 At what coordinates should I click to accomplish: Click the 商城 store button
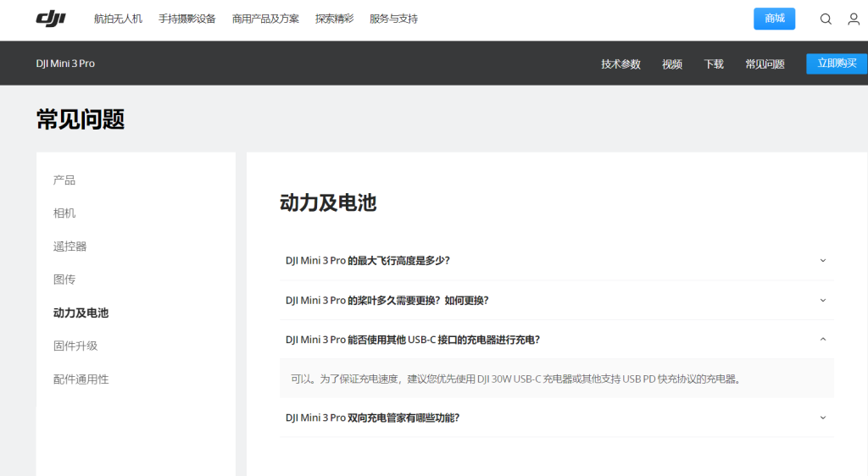pos(774,19)
